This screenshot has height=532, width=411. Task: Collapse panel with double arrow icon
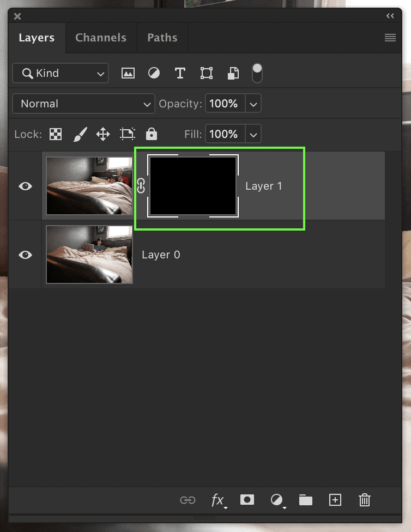pyautogui.click(x=390, y=16)
